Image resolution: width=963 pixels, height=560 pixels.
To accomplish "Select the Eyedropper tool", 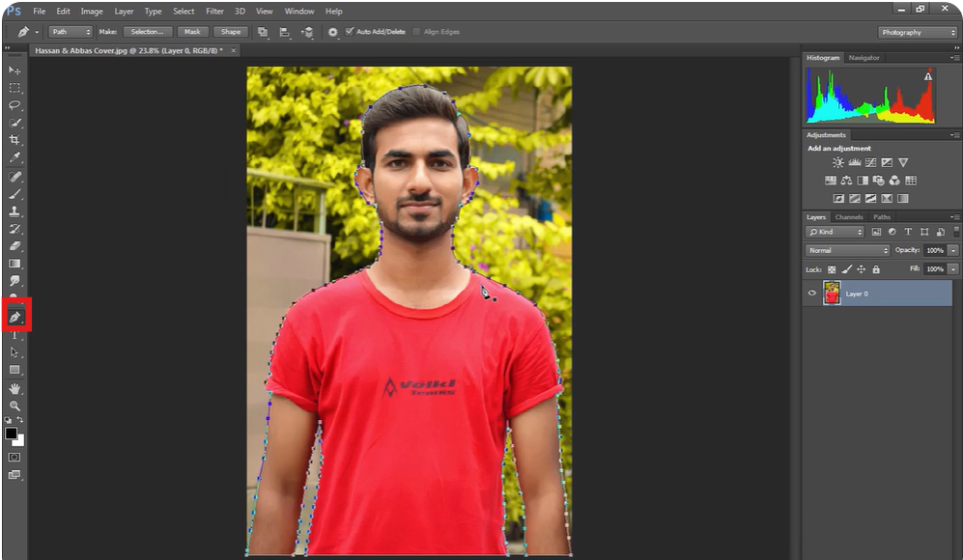I will tap(14, 157).
